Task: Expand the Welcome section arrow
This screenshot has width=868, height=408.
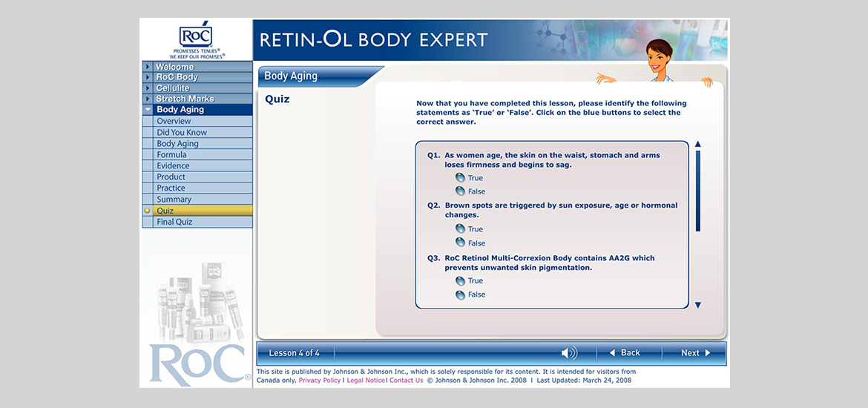Action: click(148, 67)
